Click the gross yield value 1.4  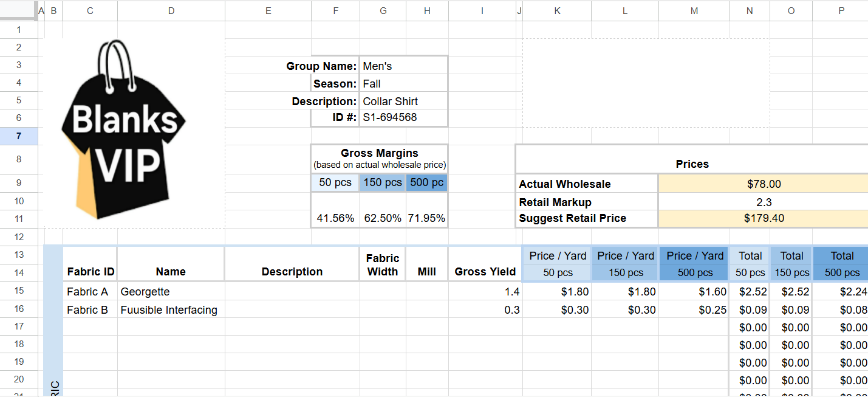coord(485,292)
